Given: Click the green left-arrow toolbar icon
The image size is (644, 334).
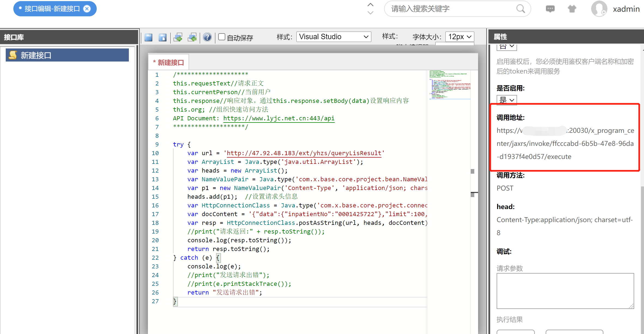Looking at the screenshot, I should point(192,37).
